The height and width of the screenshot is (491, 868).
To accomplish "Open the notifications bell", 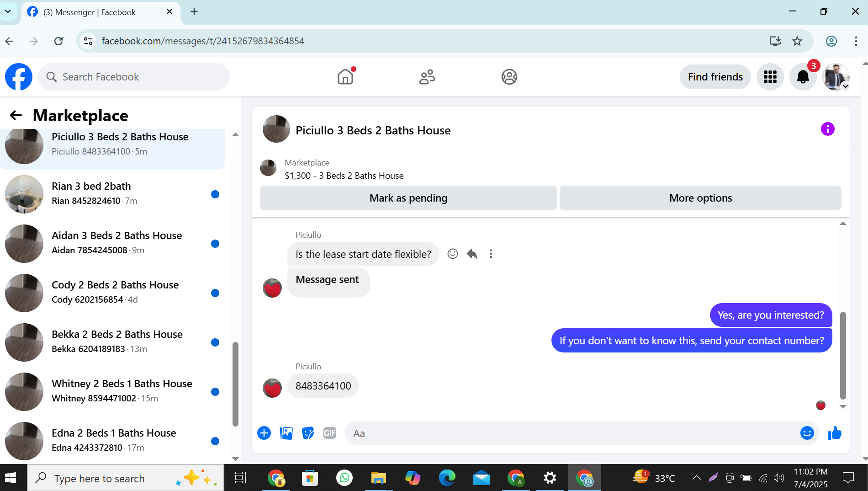I will pos(803,77).
